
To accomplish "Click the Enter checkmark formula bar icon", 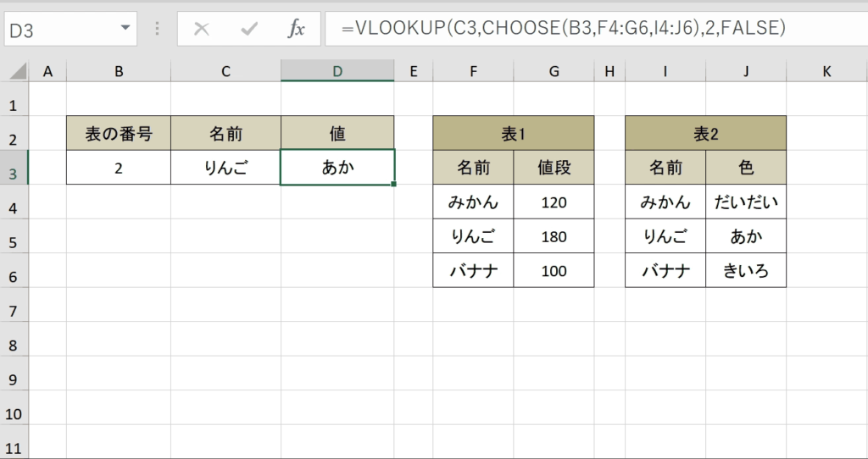I will (249, 29).
